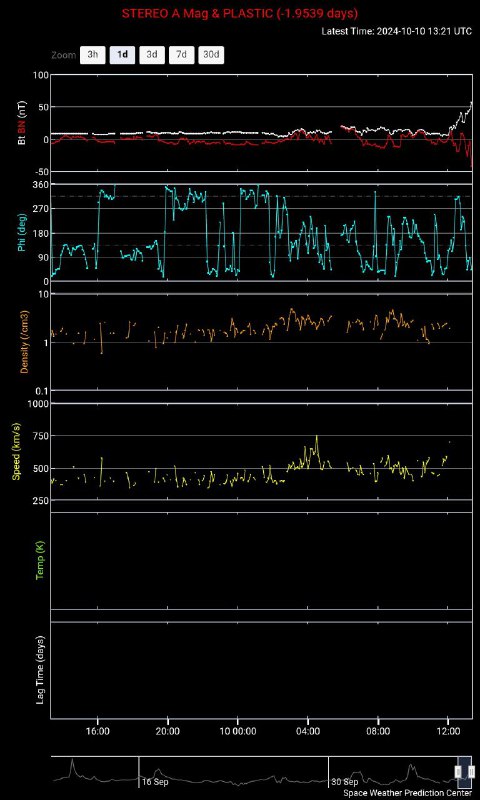
Task: Click the speed peak near 04:00
Action: click(x=317, y=437)
